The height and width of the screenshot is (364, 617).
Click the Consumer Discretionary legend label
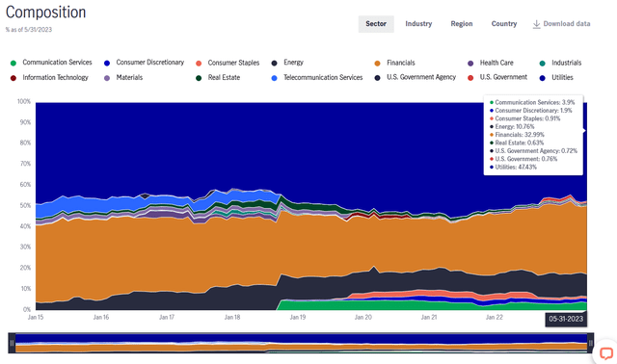point(150,63)
